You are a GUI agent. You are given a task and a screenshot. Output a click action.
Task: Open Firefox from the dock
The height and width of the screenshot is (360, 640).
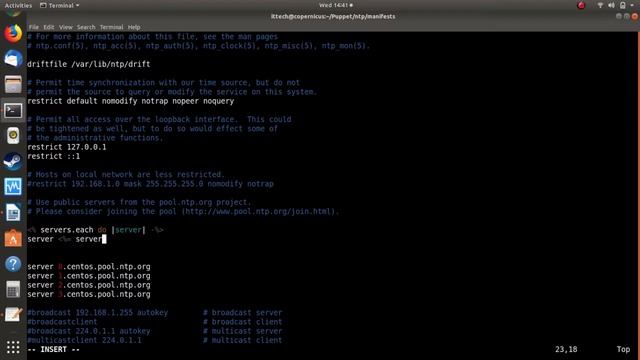[13, 33]
